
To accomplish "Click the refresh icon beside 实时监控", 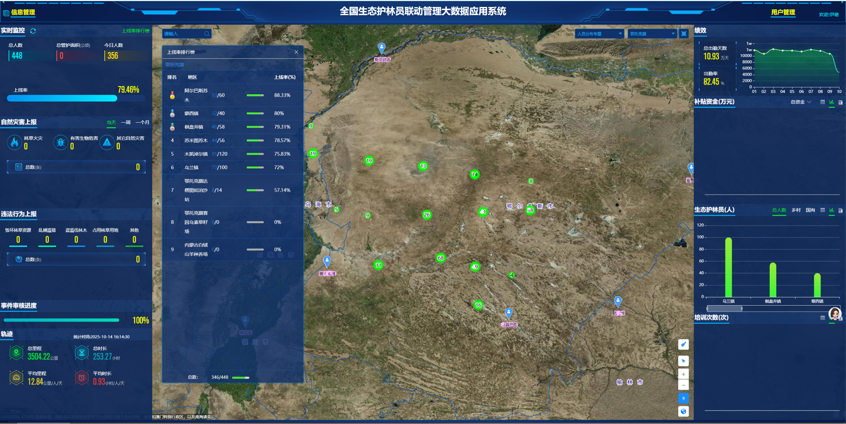I will tap(33, 31).
